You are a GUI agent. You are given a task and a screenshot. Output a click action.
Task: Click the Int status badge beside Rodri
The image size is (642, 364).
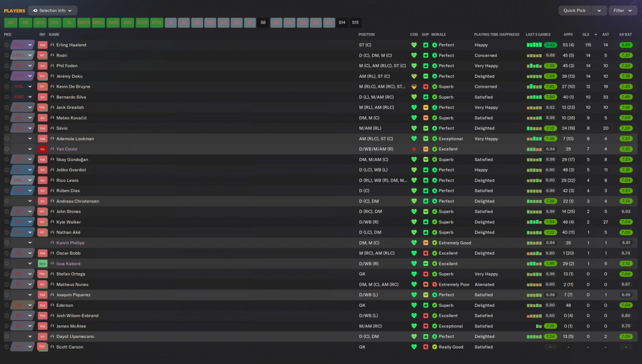pos(43,55)
